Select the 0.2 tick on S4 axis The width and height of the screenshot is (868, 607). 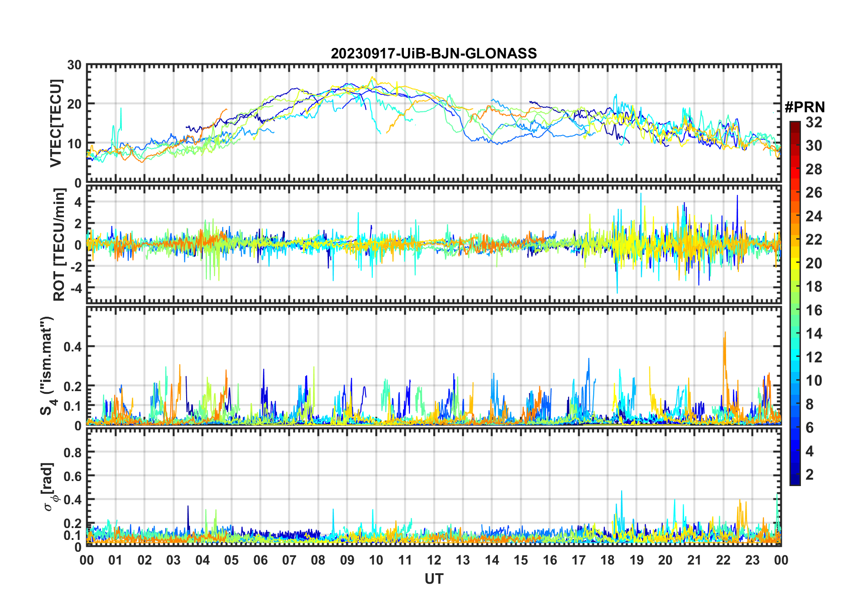(73, 386)
